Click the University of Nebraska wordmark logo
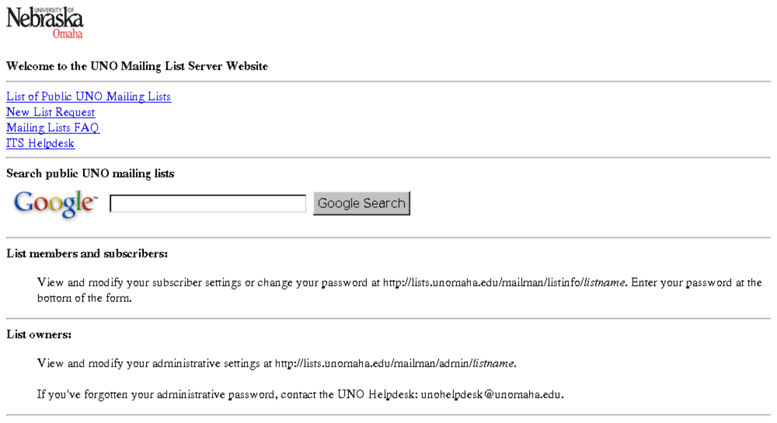 pos(45,23)
